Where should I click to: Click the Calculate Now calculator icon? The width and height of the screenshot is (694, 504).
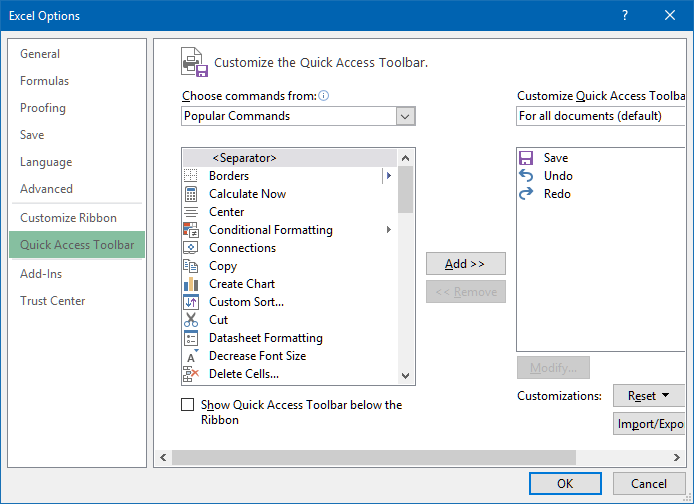191,194
